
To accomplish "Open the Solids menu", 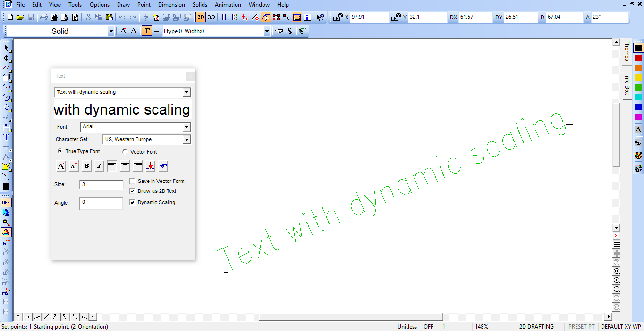I will pyautogui.click(x=200, y=5).
